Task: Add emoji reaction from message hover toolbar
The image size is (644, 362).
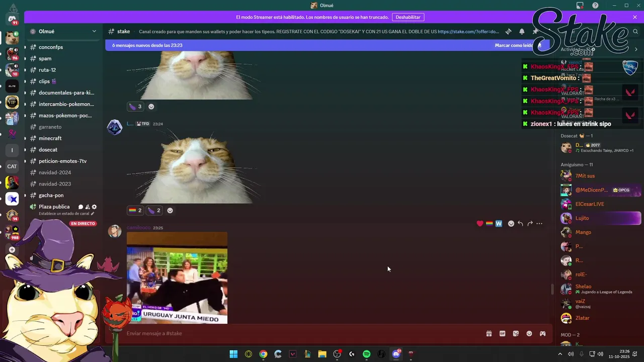Action: 511,223
